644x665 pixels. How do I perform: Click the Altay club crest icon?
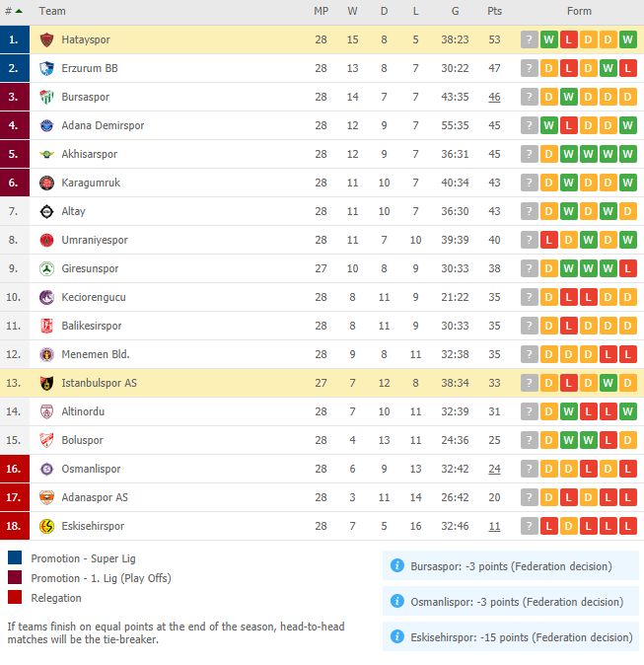pyautogui.click(x=46, y=211)
